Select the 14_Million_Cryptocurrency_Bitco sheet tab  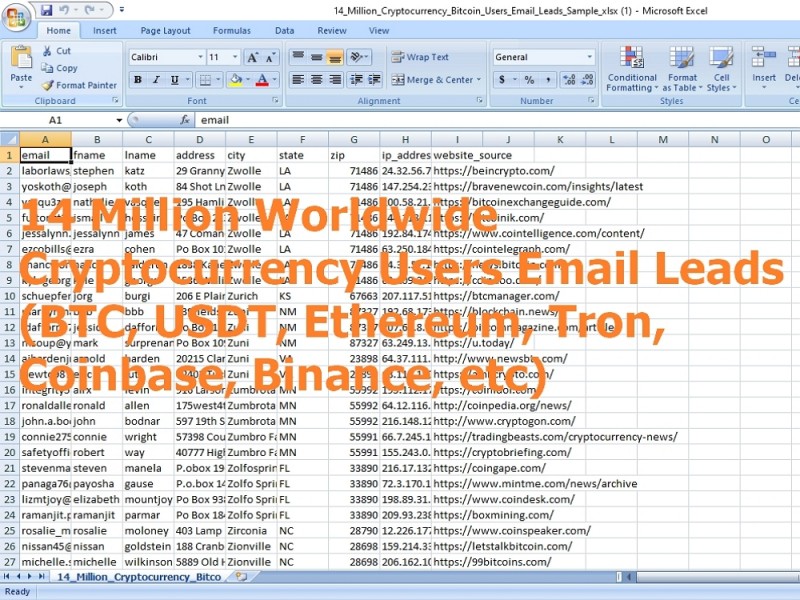pos(139,577)
